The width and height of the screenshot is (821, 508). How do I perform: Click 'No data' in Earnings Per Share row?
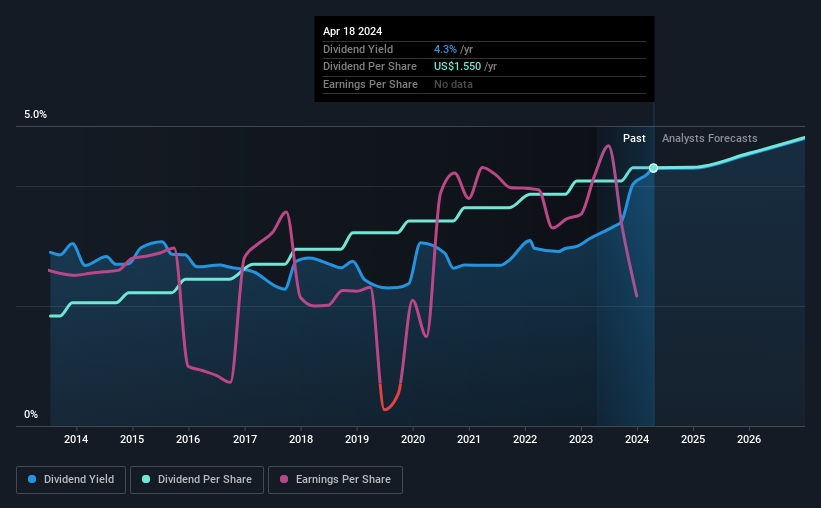453,84
